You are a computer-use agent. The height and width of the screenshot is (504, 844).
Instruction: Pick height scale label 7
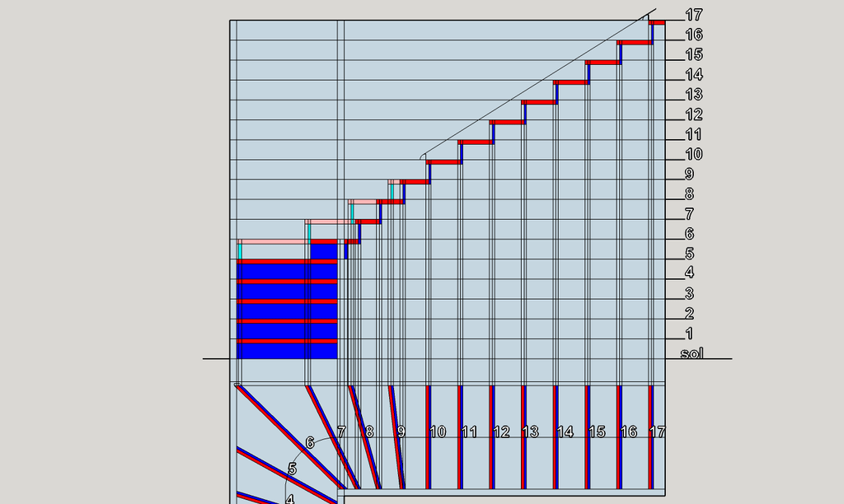[x=689, y=214]
